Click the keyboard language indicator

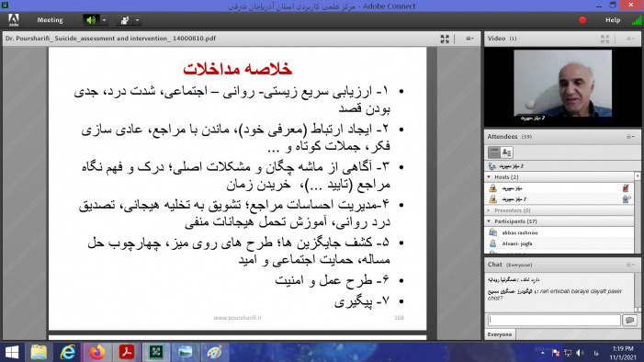(x=596, y=353)
